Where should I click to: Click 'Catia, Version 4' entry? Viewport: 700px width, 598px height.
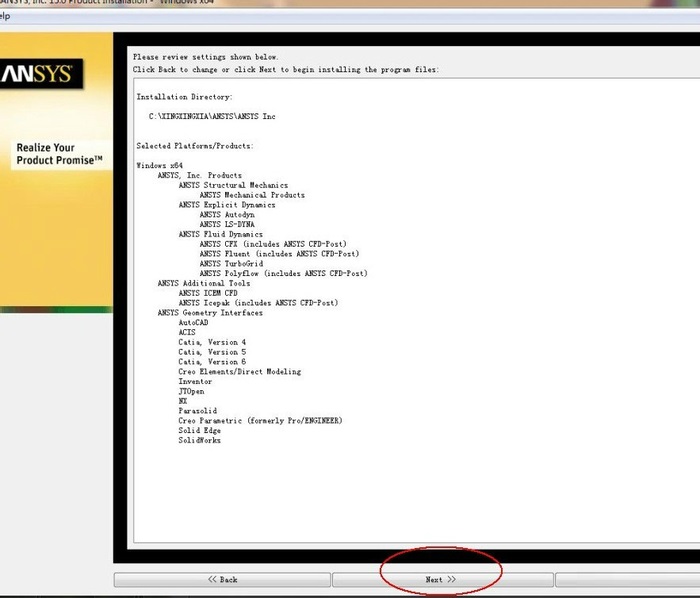click(212, 342)
